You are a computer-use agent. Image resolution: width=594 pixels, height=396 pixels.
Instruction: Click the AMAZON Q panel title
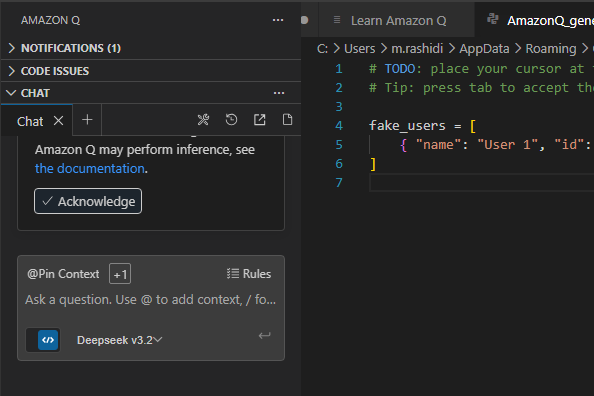[x=50, y=20]
